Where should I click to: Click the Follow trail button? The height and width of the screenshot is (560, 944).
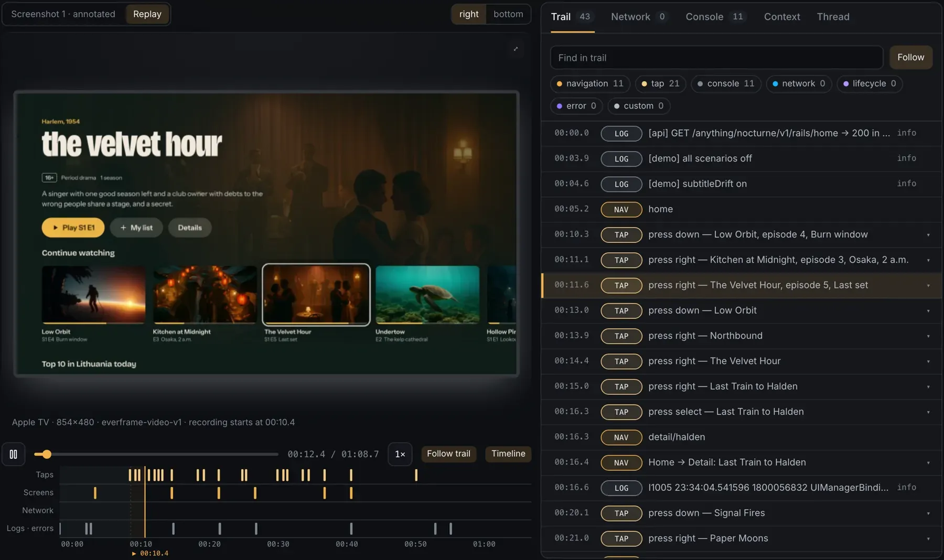click(448, 454)
